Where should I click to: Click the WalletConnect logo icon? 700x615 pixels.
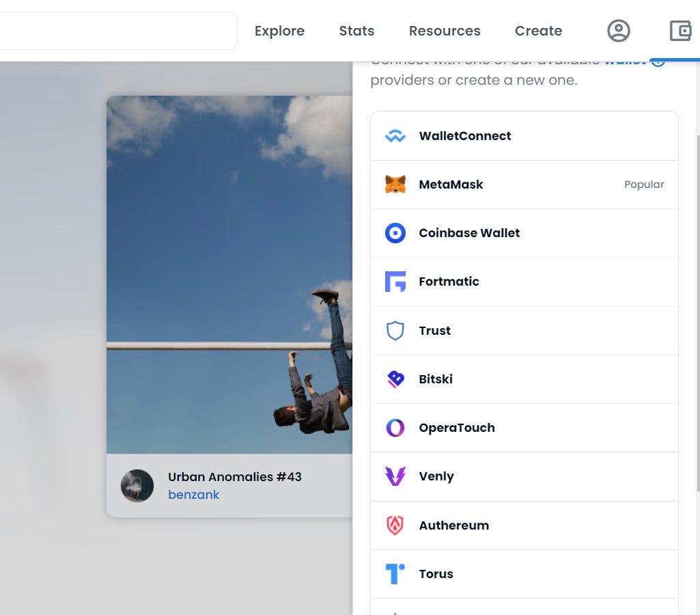[395, 136]
